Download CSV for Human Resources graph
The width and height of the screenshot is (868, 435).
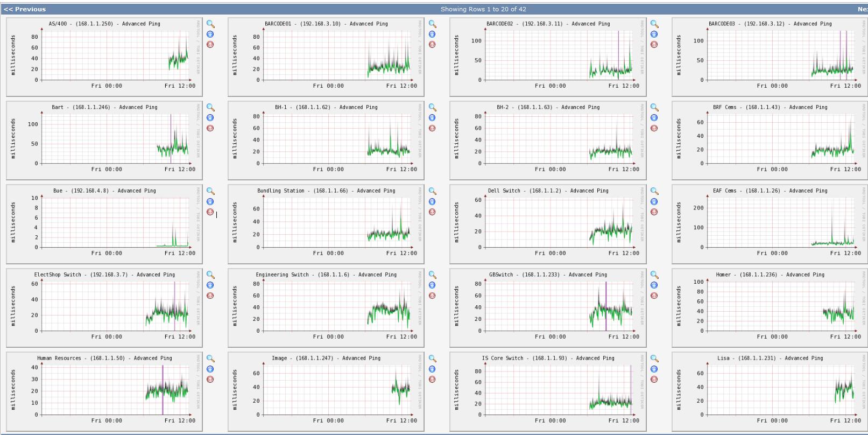tap(210, 369)
